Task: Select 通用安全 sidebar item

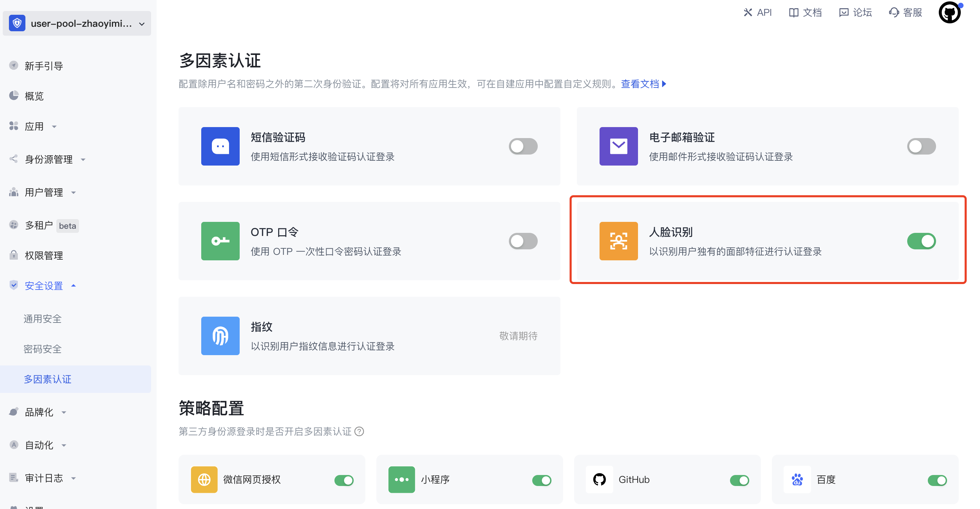Action: (x=43, y=318)
